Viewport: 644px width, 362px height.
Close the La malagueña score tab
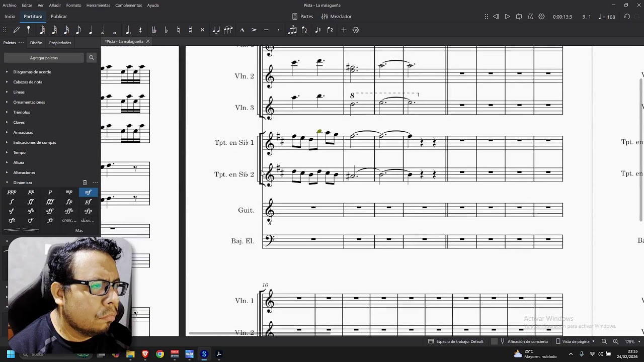click(147, 41)
